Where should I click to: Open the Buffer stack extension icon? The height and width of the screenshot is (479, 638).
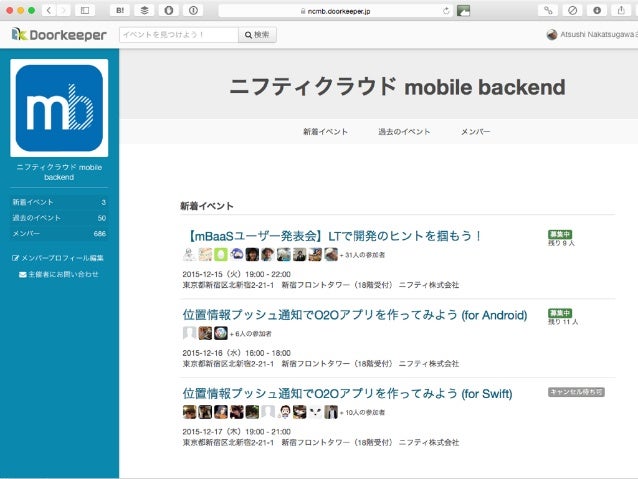144,11
